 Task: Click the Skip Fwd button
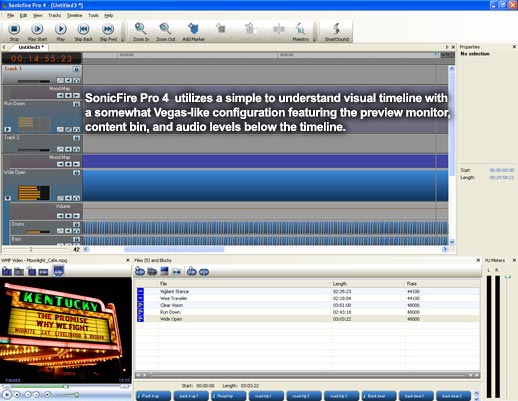(x=108, y=32)
